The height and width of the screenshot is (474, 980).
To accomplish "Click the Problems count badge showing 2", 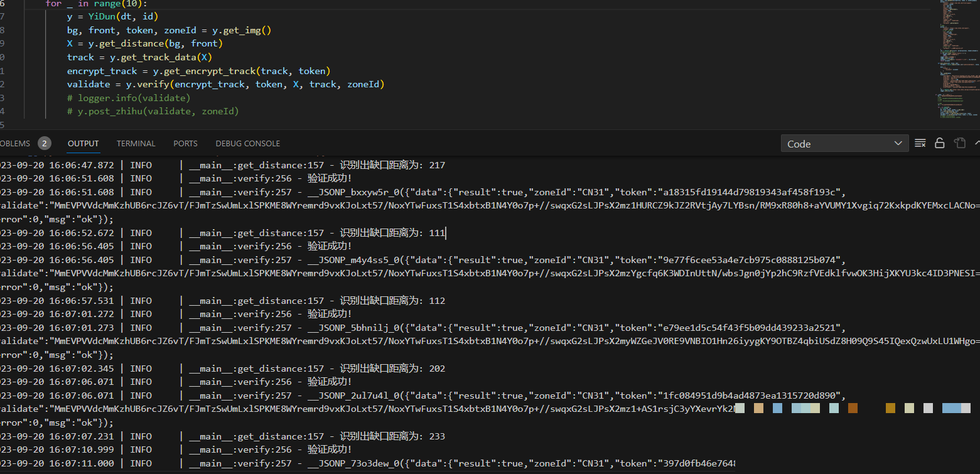I will (x=44, y=143).
